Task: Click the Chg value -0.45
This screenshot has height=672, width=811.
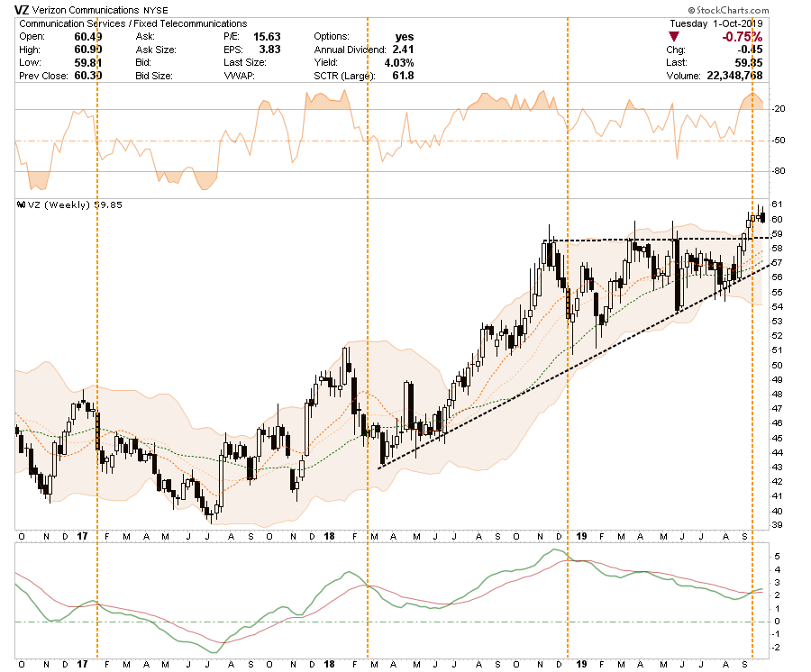Action: click(x=750, y=50)
